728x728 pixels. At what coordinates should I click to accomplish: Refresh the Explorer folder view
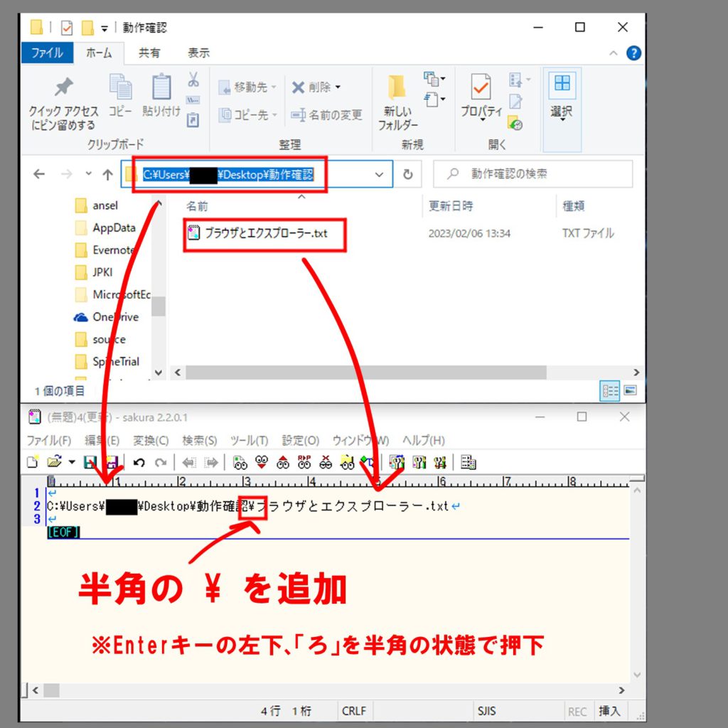point(407,175)
